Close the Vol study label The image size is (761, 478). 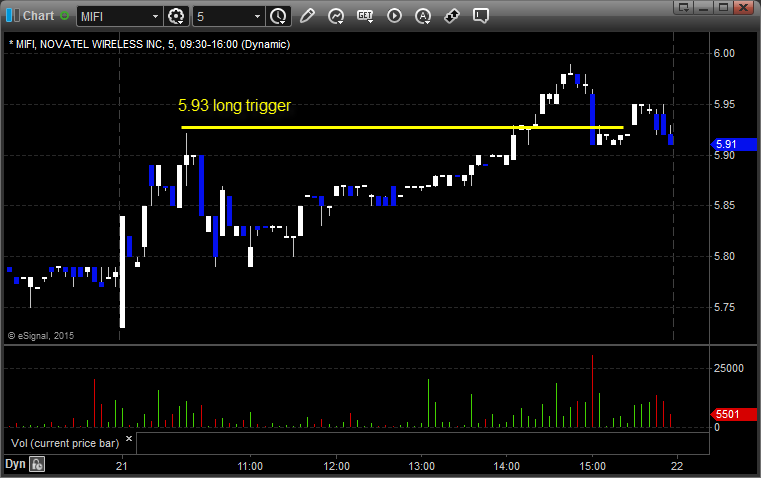point(129,439)
